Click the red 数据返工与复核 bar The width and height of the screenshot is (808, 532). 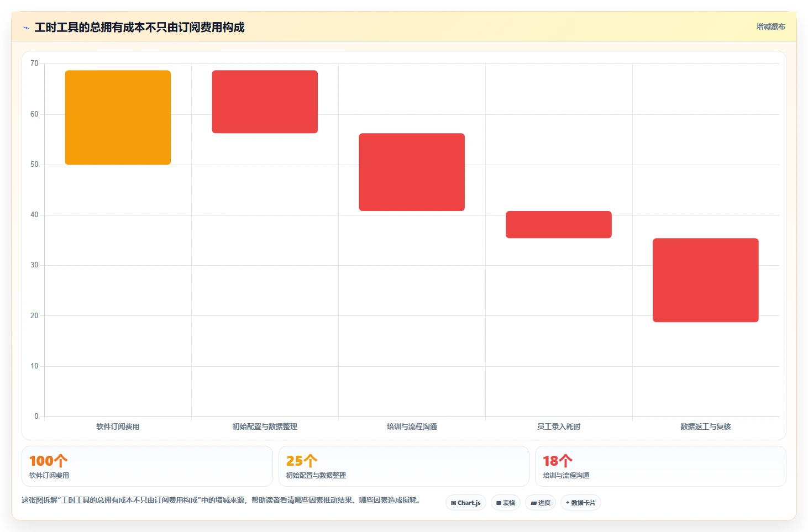[x=706, y=280]
